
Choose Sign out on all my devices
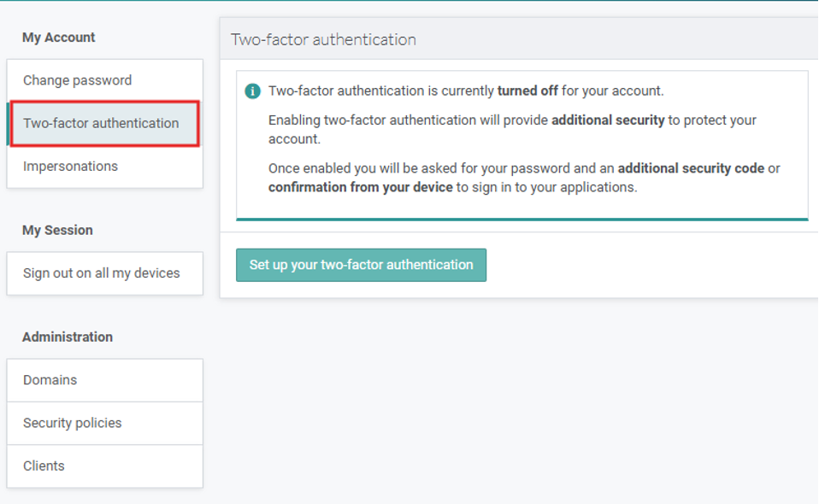coord(101,273)
